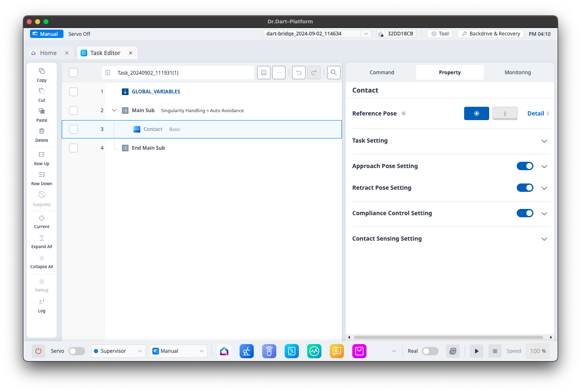Check the GLOBAL_VARIABLES row checkbox
The width and height of the screenshot is (581, 392).
73,92
